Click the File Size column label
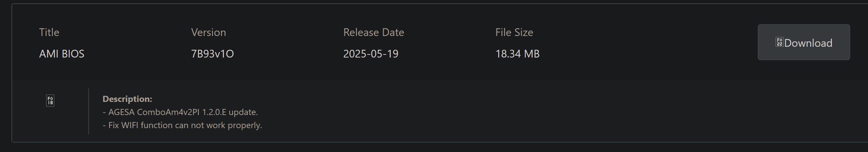 click(514, 32)
